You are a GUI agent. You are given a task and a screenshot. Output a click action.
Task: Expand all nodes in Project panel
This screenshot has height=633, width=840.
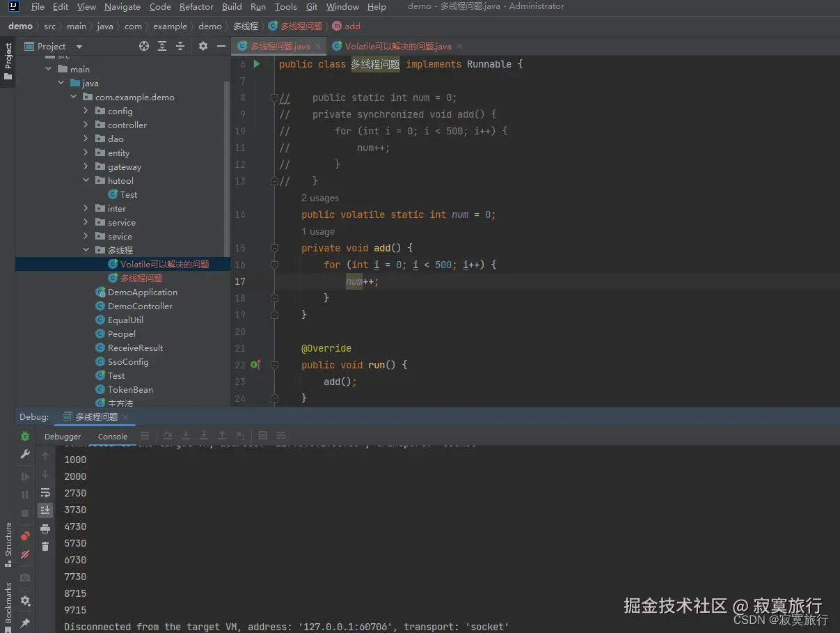[162, 46]
